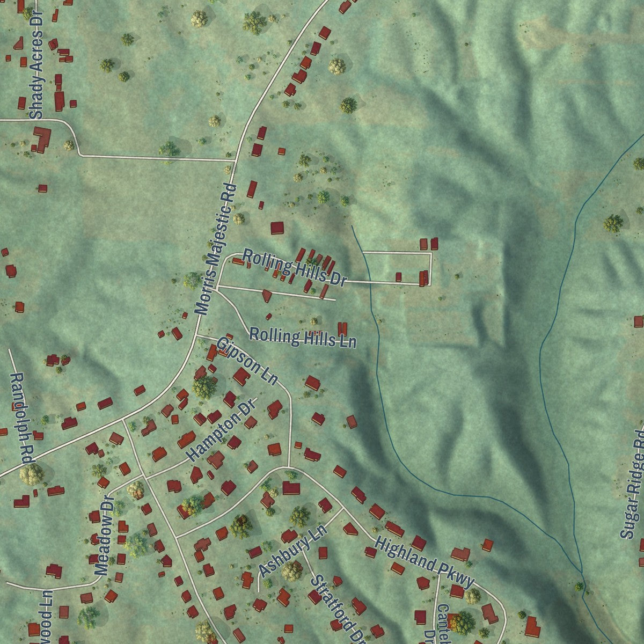The image size is (644, 644).
Task: Select the Ashbury Ln label
Action: click(x=292, y=551)
